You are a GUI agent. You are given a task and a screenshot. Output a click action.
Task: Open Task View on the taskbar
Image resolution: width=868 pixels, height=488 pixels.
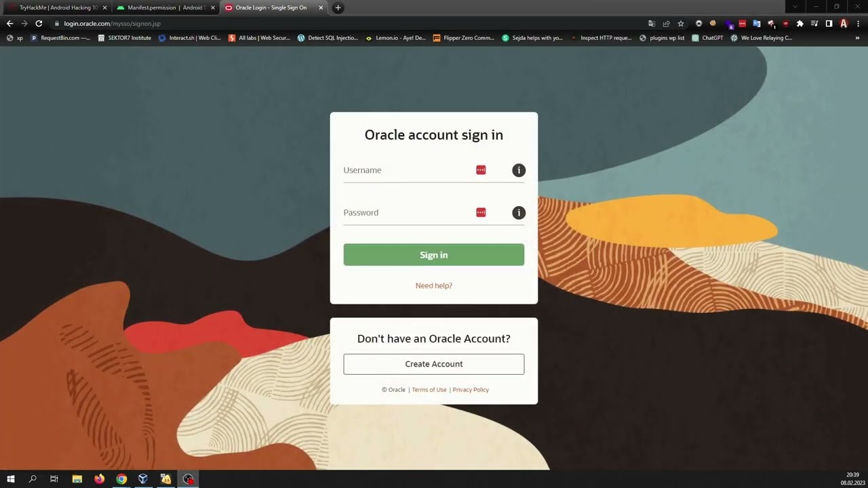[54, 479]
